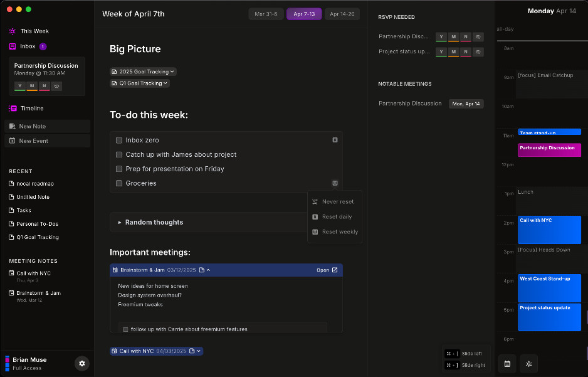
Task: Open West Coast Stand-up calendar event
Action: 549,289
